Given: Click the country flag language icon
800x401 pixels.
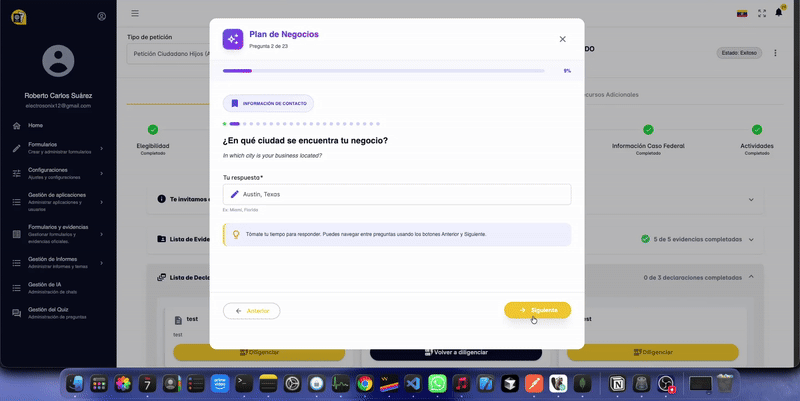Looking at the screenshot, I should click(742, 13).
